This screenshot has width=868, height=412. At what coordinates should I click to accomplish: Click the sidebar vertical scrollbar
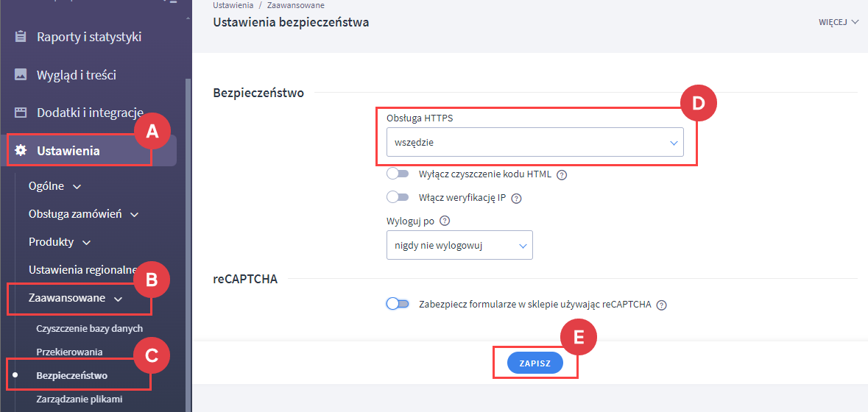(188, 244)
